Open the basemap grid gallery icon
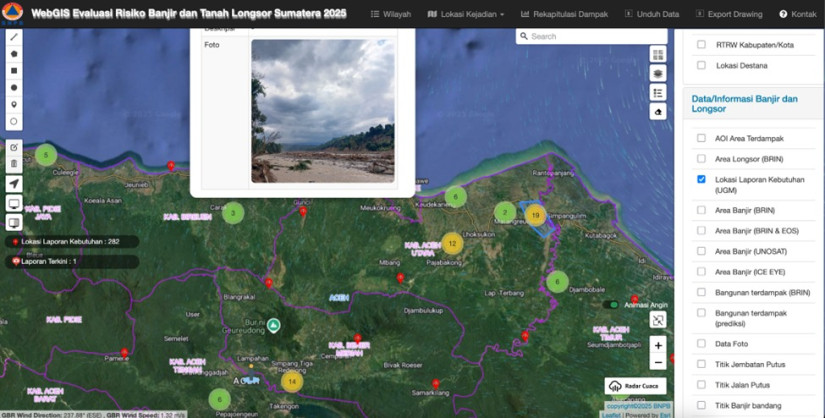825x418 pixels. (x=658, y=54)
